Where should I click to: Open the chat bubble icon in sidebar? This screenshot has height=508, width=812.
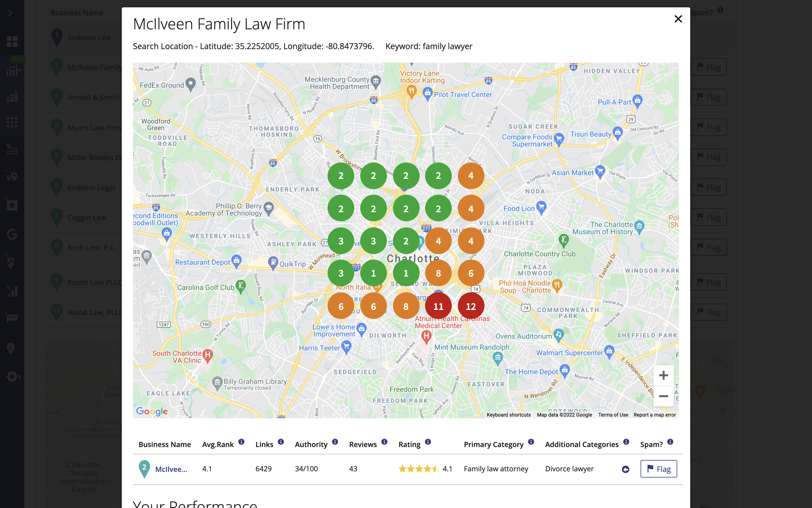[x=12, y=317]
